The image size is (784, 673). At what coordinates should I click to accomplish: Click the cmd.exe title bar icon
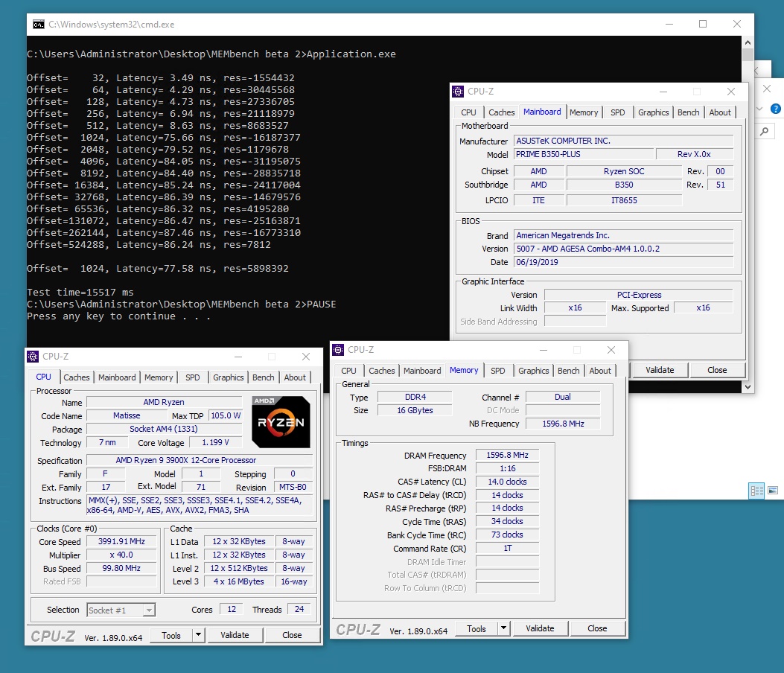click(x=39, y=25)
